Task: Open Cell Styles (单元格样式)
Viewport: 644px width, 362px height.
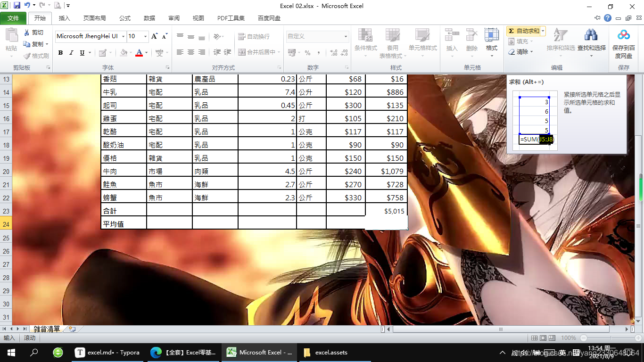Action: pos(422,43)
